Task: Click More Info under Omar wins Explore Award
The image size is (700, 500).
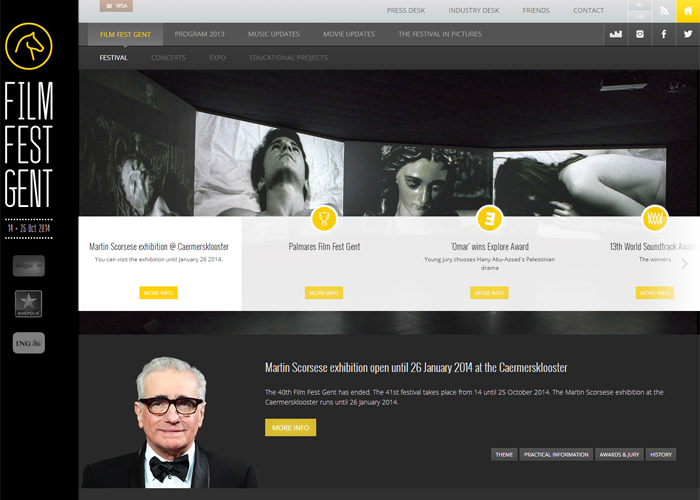Action: point(489,293)
